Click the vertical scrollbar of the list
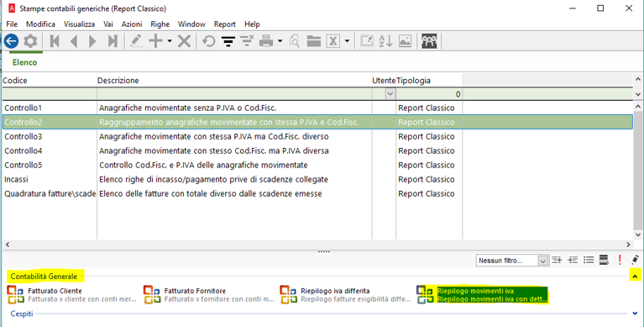The width and height of the screenshot is (644, 327). point(637,171)
